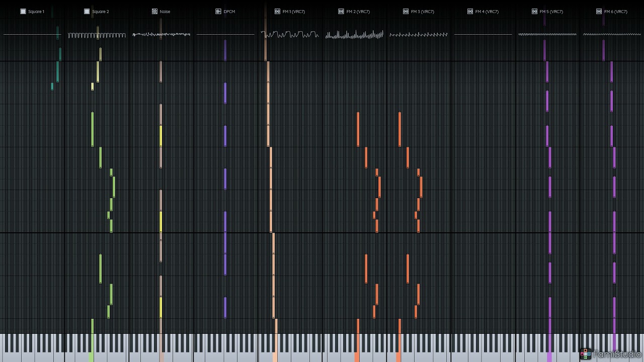
Task: Select the FM 3 (VRC7) channel icon
Action: point(406,12)
